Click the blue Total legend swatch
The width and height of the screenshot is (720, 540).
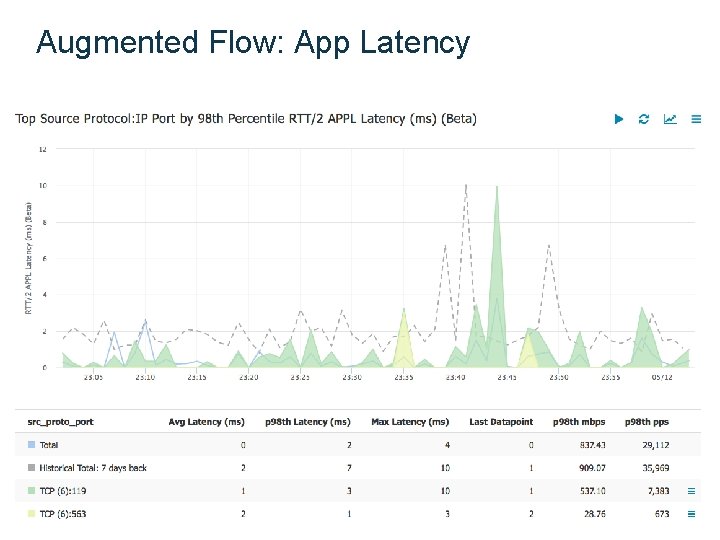[31, 445]
